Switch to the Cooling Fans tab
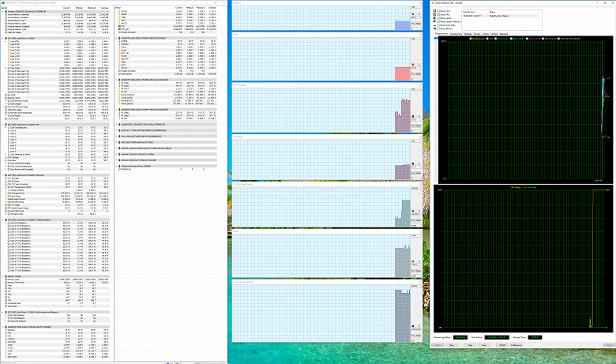The image size is (616, 364). (456, 34)
